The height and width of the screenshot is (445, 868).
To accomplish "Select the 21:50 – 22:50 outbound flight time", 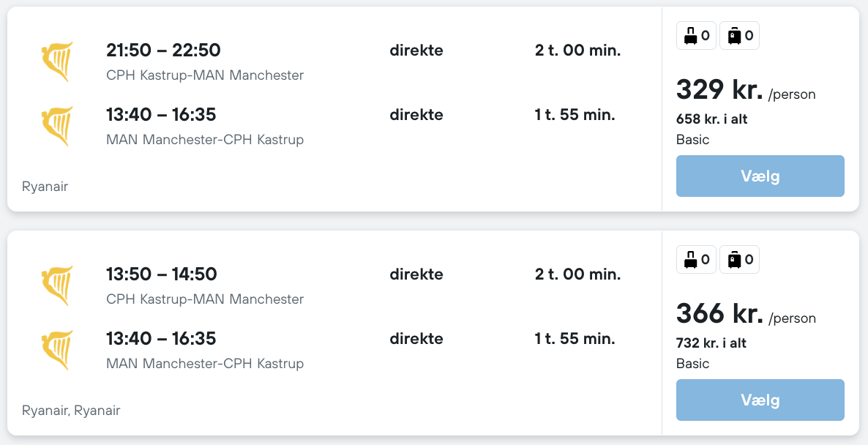I will (x=163, y=51).
